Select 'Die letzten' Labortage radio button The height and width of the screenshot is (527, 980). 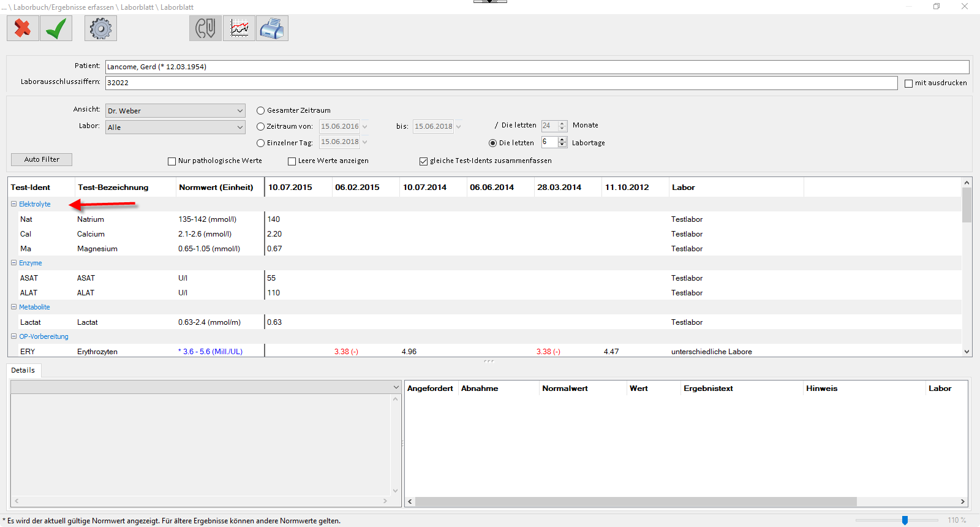(492, 143)
